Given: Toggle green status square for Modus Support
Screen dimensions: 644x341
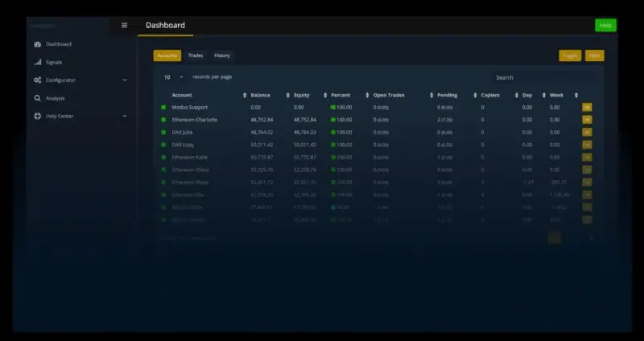Looking at the screenshot, I should coord(163,108).
